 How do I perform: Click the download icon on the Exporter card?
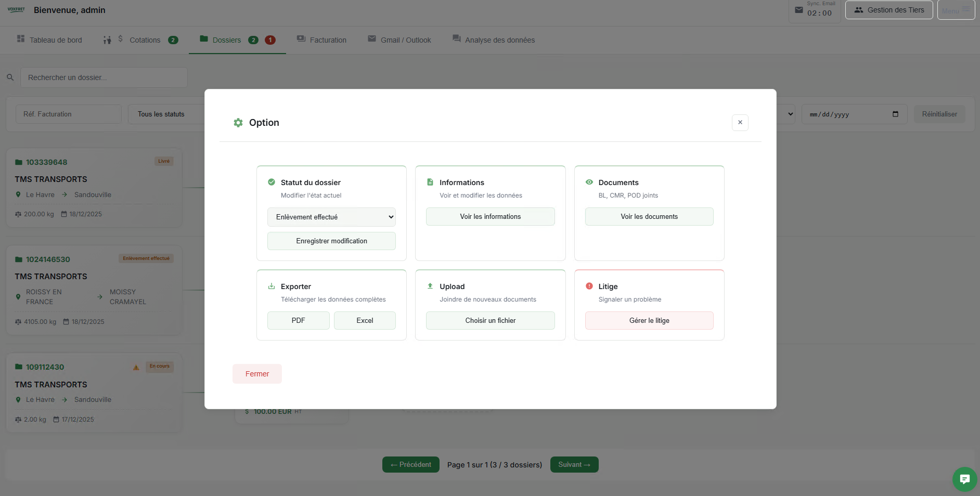coord(271,286)
